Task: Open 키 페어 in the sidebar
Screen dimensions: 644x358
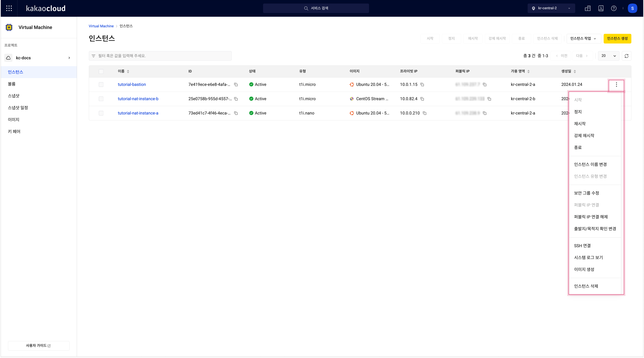Action: [x=39, y=132]
